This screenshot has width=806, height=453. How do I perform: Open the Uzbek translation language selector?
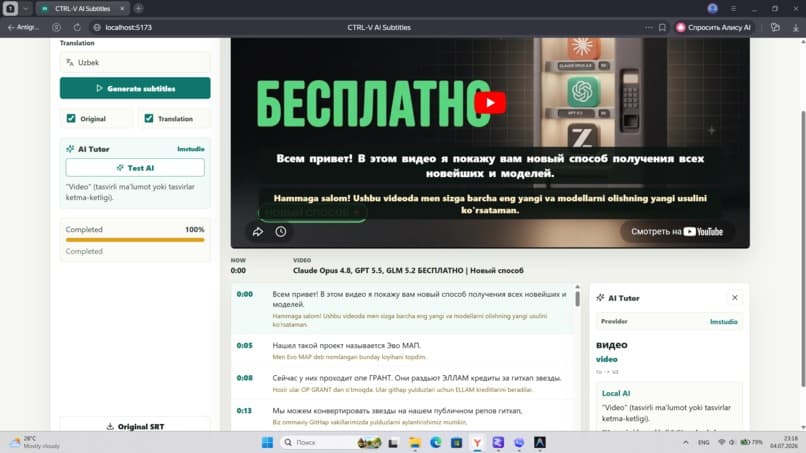(x=135, y=62)
